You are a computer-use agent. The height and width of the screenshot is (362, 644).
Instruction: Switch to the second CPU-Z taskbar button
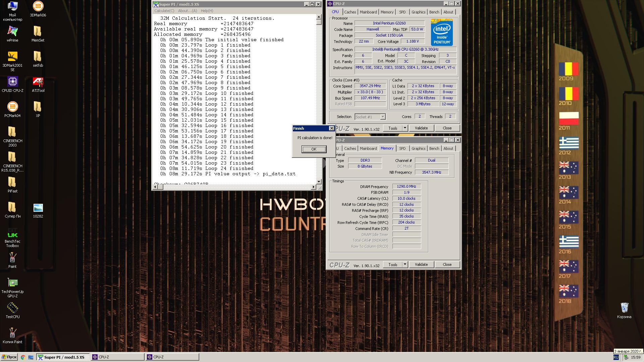coord(173,357)
